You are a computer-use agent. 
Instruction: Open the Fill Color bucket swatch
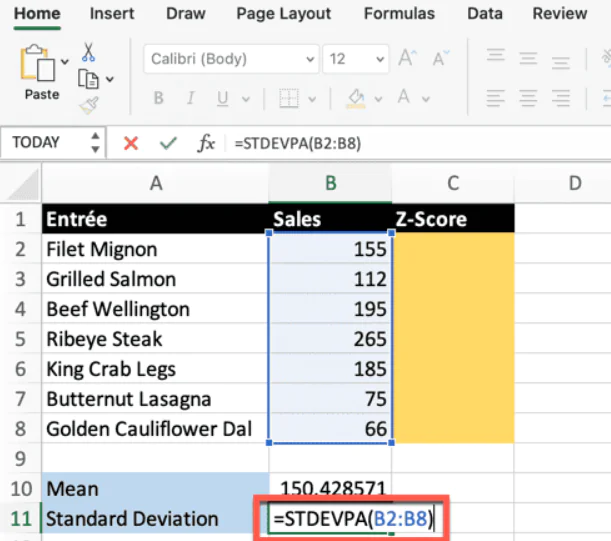[x=354, y=98]
